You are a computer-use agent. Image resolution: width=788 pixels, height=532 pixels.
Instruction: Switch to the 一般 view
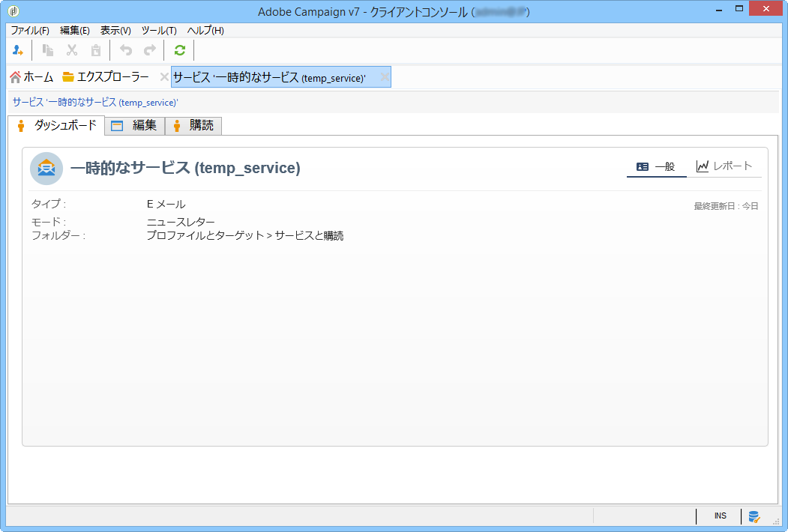click(x=656, y=167)
